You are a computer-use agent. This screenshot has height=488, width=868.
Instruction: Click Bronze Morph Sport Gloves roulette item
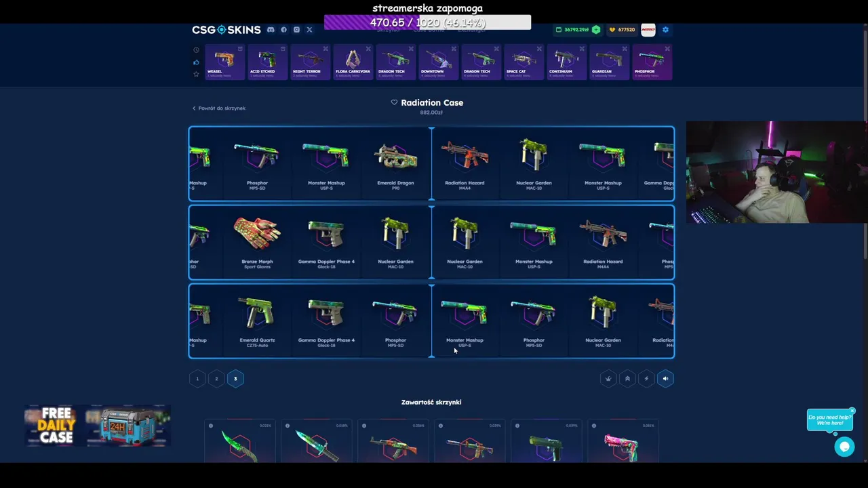coord(257,243)
